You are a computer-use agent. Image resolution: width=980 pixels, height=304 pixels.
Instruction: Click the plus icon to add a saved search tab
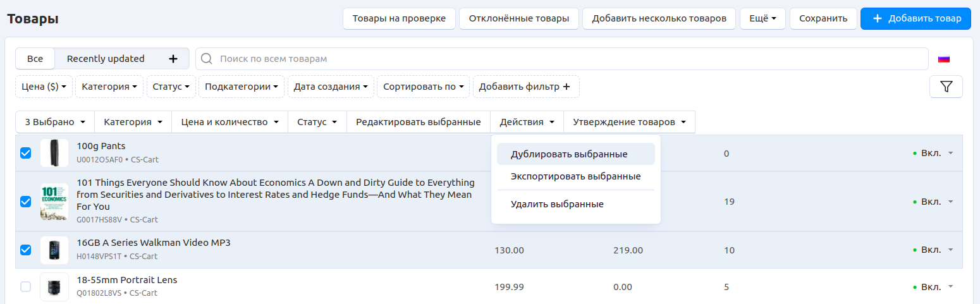[173, 59]
